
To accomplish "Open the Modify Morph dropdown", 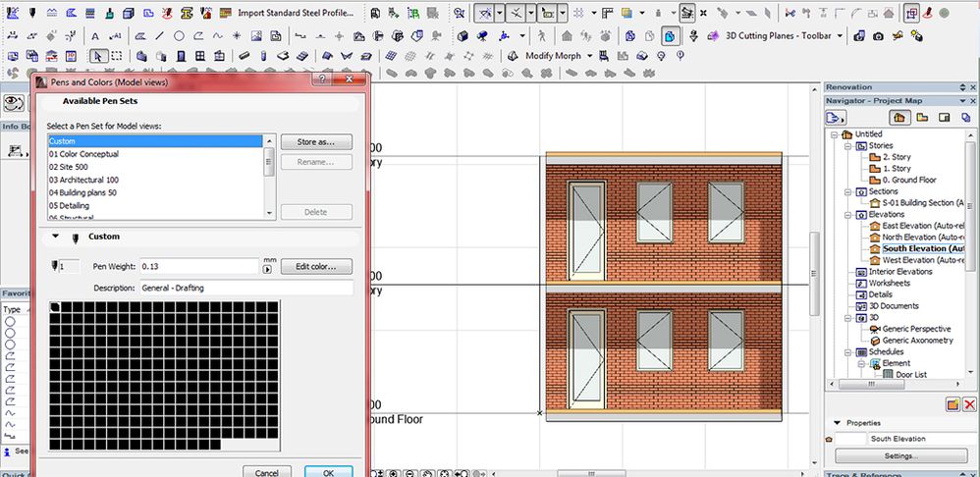I will coord(589,56).
